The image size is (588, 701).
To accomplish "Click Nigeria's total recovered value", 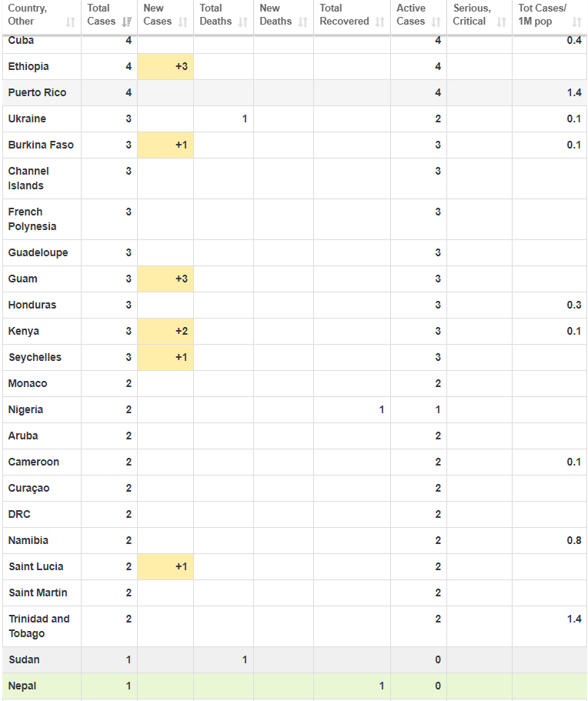I will [382, 410].
